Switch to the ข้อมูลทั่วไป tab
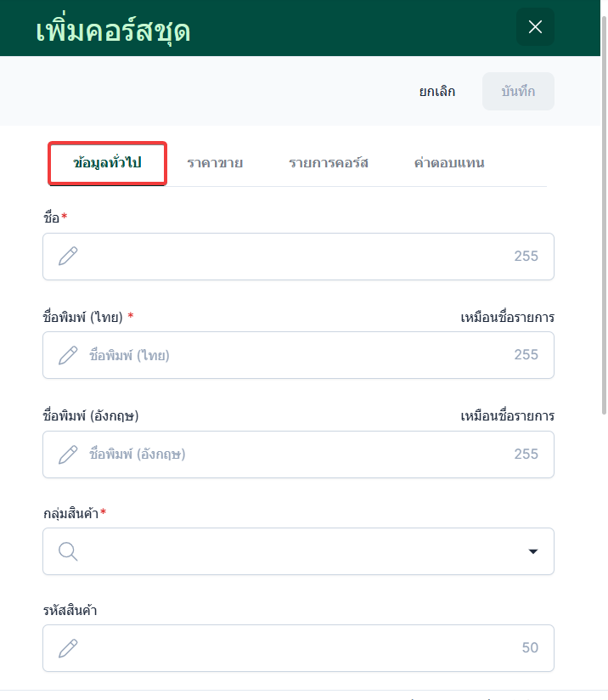Viewport: 608px width, 700px height. (107, 163)
